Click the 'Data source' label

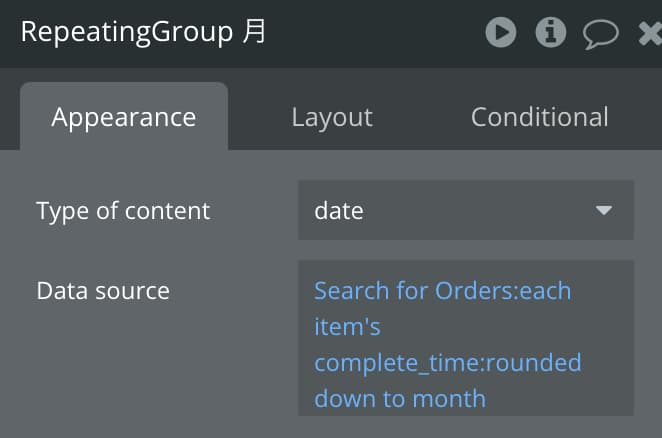tap(103, 291)
